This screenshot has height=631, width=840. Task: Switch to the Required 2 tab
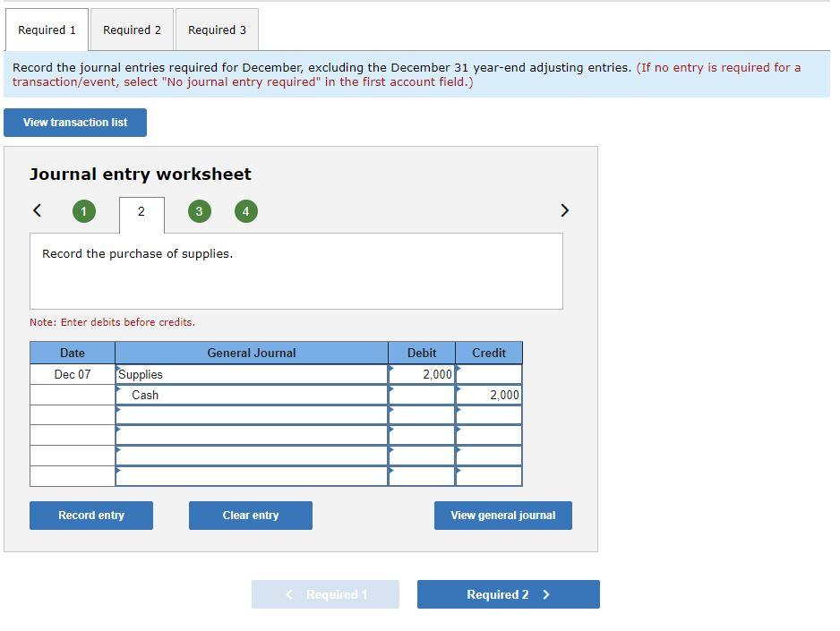[132, 30]
